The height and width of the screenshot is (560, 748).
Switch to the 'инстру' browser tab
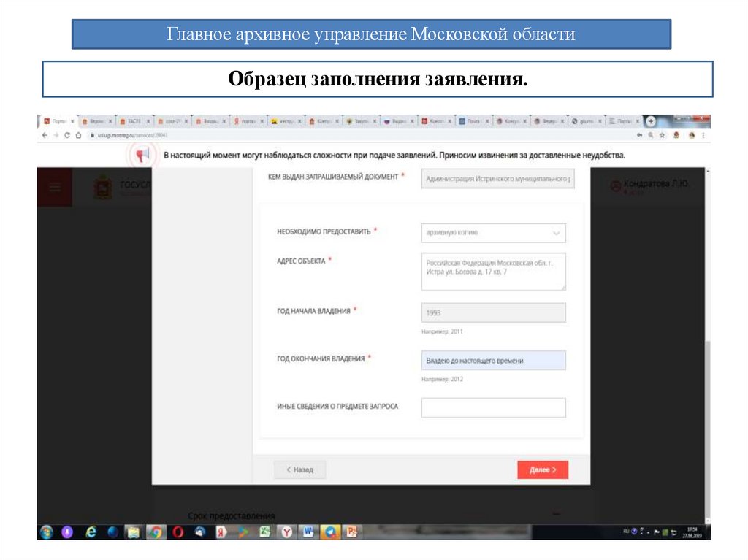tap(286, 122)
